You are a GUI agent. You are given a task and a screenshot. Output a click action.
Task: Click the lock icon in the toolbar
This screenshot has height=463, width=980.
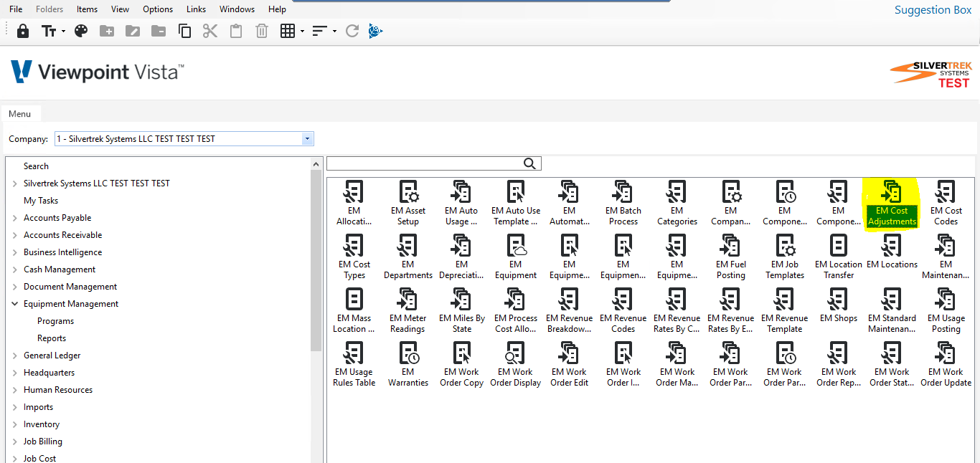[23, 31]
